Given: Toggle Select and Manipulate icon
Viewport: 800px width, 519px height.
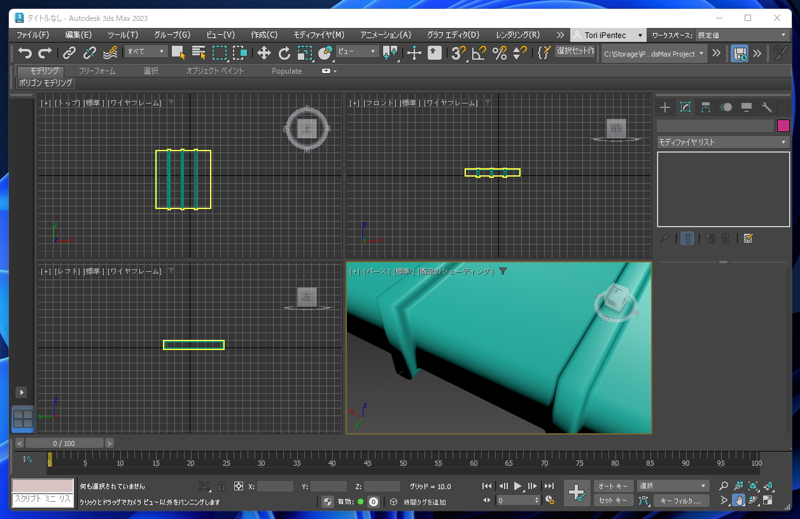Looking at the screenshot, I should click(414, 53).
